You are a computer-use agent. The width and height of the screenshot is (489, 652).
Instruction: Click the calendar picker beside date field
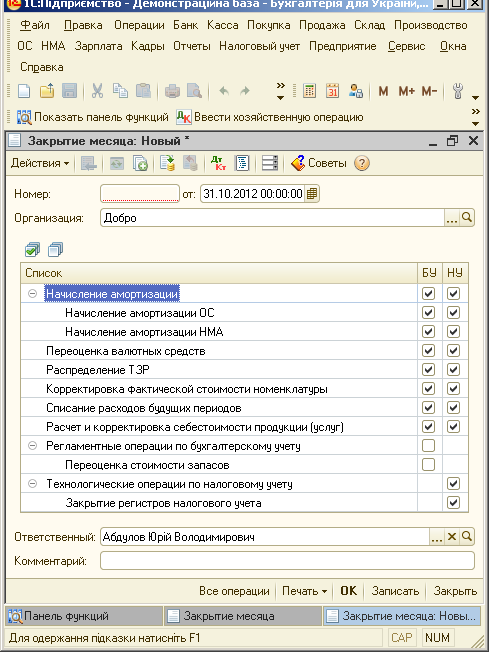pyautogui.click(x=312, y=194)
